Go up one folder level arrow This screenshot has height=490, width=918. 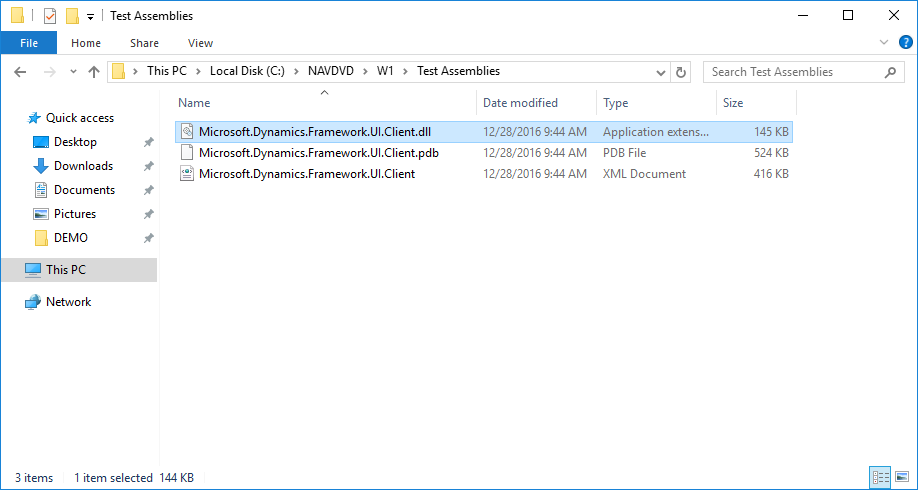(x=94, y=72)
